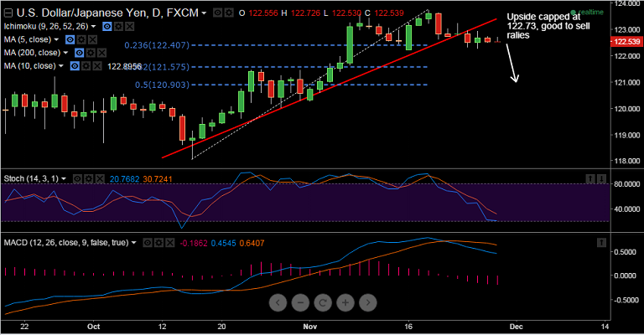Viewport: 644px width, 335px height.
Task: Expand the Ichimoku (9, 26, 52, 26) dropdown arrow
Action: 94,27
